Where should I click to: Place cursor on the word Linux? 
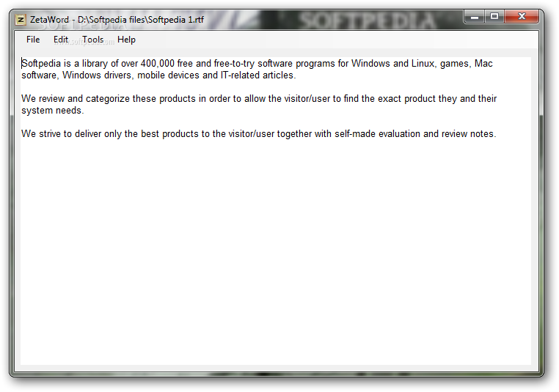[x=423, y=63]
